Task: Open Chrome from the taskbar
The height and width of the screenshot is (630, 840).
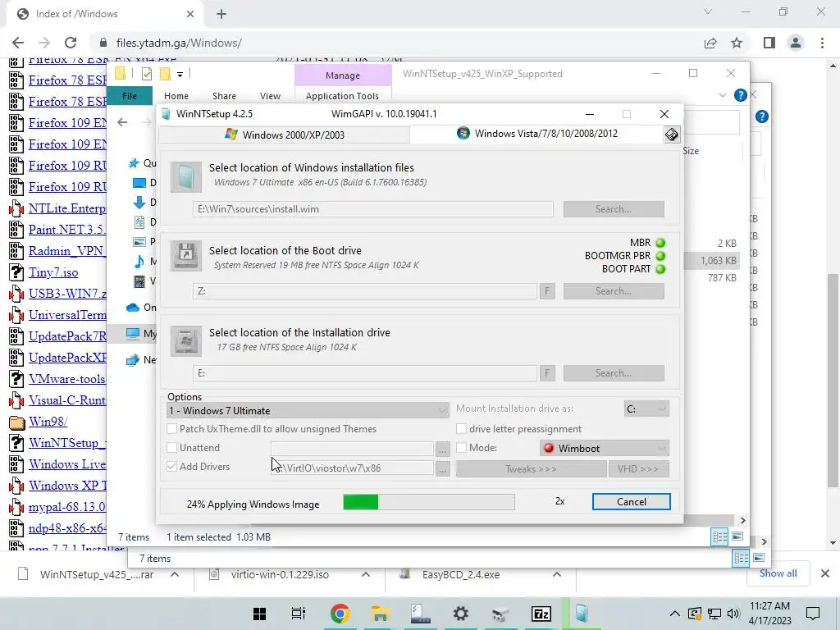Action: pos(340,614)
